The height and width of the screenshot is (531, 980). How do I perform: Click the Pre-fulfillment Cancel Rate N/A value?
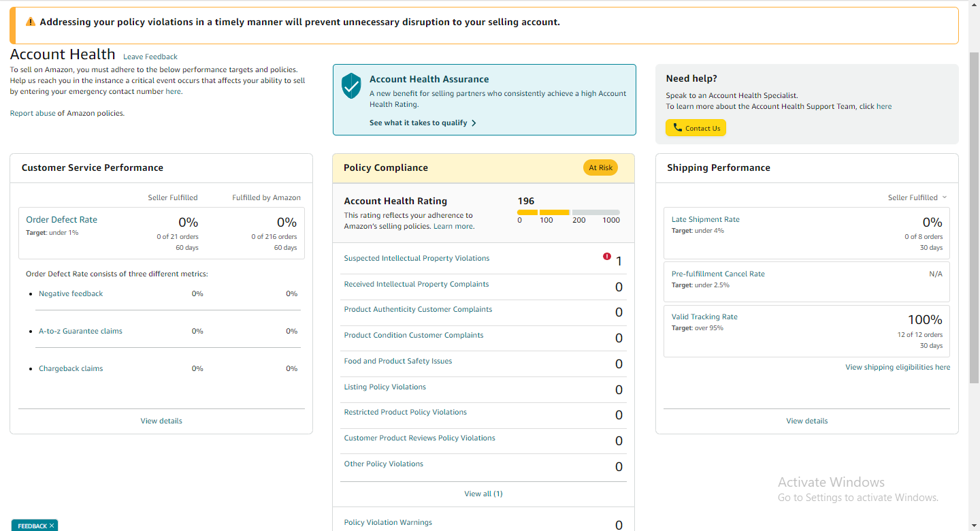click(x=936, y=274)
